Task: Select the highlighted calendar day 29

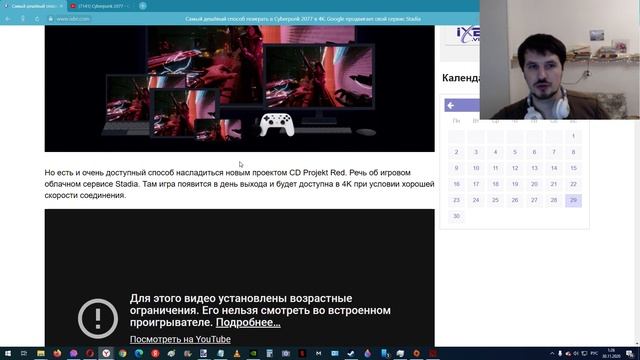Action: (x=573, y=200)
